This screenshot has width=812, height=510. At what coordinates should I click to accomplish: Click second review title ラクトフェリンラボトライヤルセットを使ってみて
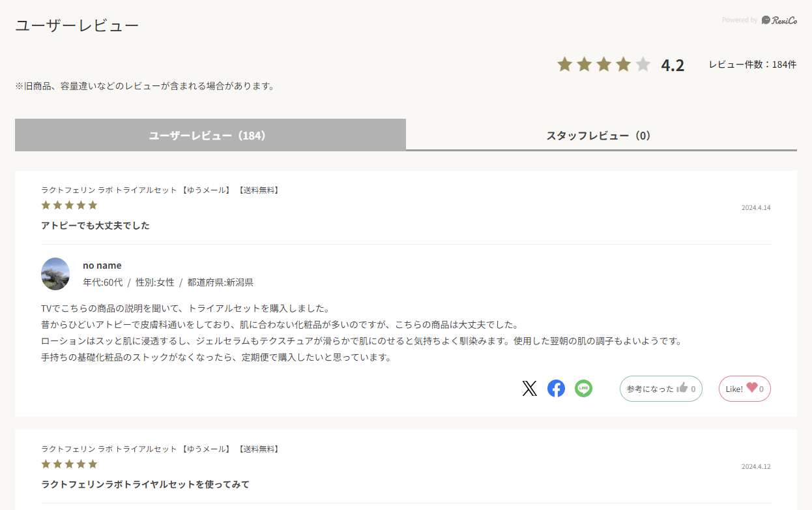[x=145, y=485]
